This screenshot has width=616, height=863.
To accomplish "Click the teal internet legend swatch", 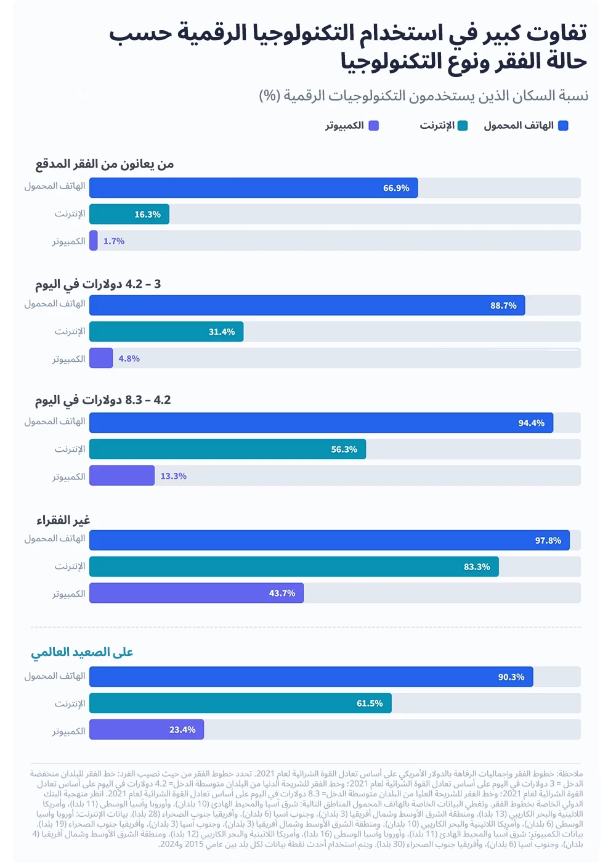I will point(463,126).
